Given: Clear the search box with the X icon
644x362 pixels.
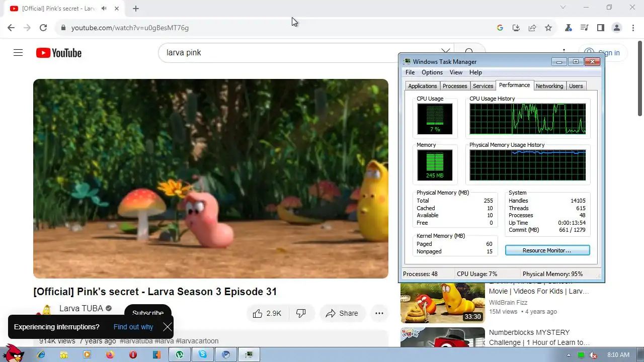Looking at the screenshot, I should pyautogui.click(x=445, y=52).
